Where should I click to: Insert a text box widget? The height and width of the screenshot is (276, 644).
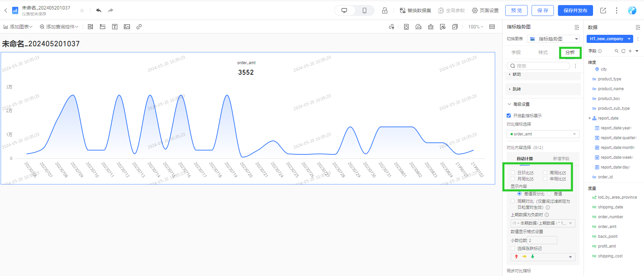[x=115, y=27]
